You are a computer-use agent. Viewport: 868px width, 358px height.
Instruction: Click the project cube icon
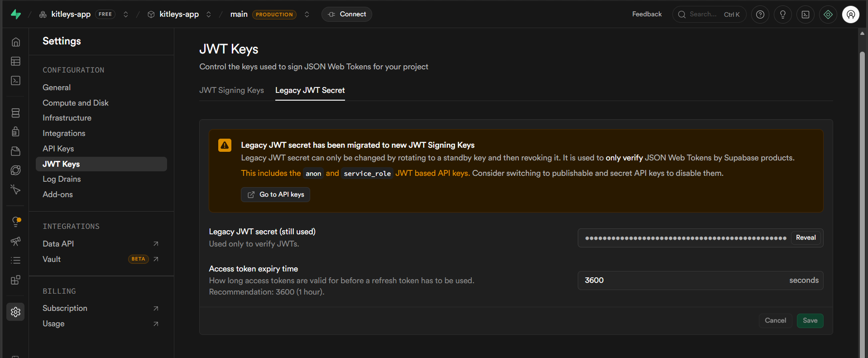151,15
